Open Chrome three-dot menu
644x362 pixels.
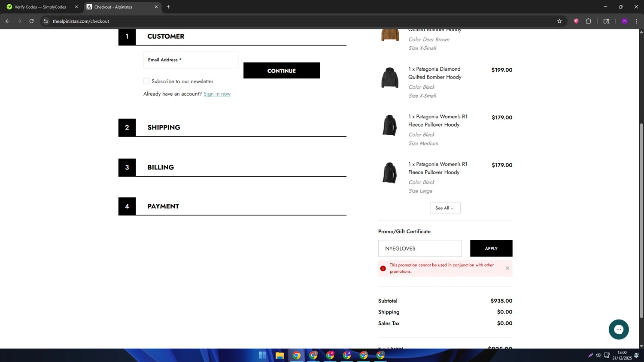(x=637, y=21)
